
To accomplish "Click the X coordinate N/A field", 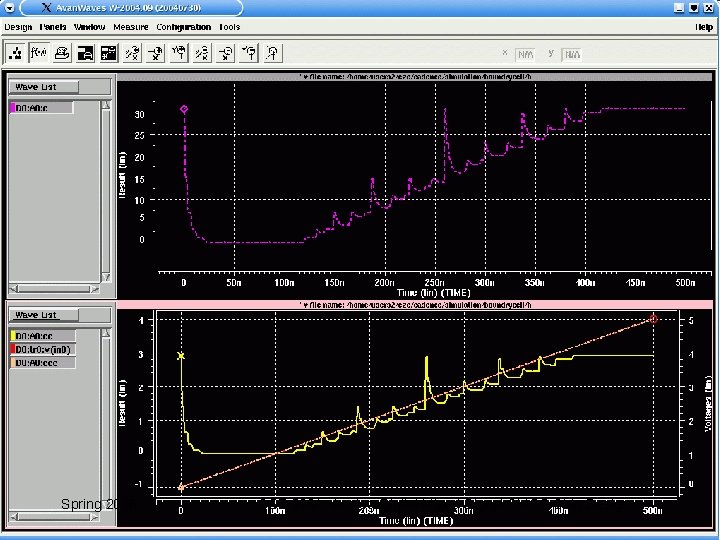I will pyautogui.click(x=525, y=54).
